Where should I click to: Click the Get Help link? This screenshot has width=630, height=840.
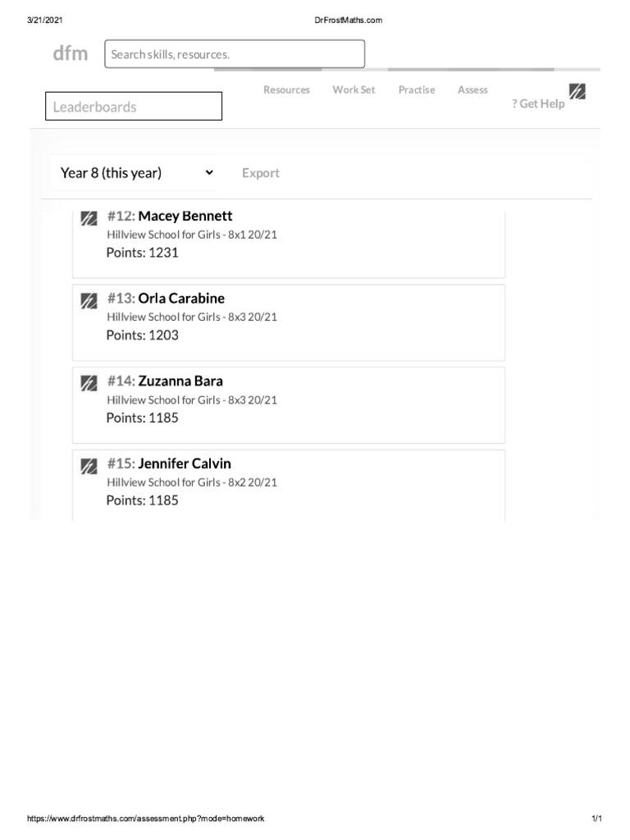538,104
